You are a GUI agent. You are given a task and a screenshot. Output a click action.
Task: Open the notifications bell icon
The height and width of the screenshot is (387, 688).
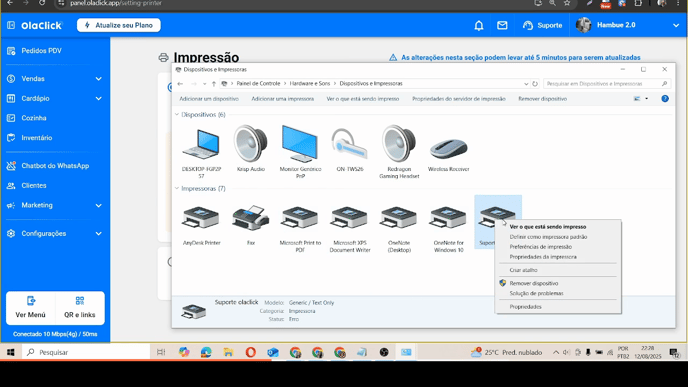click(x=479, y=25)
